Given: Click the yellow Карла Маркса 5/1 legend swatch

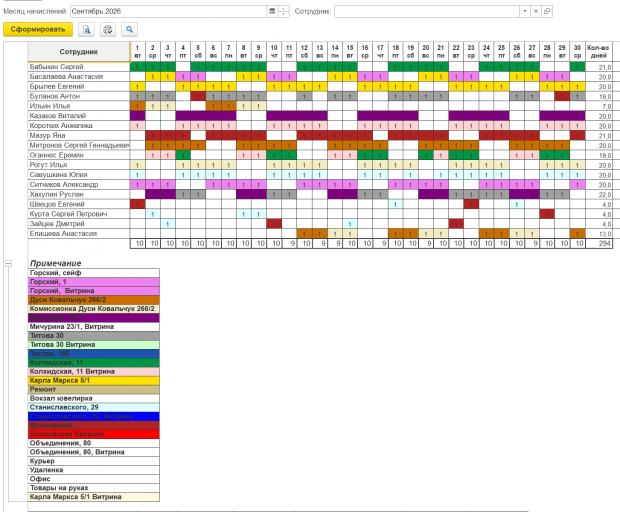Looking at the screenshot, I should click(94, 380).
